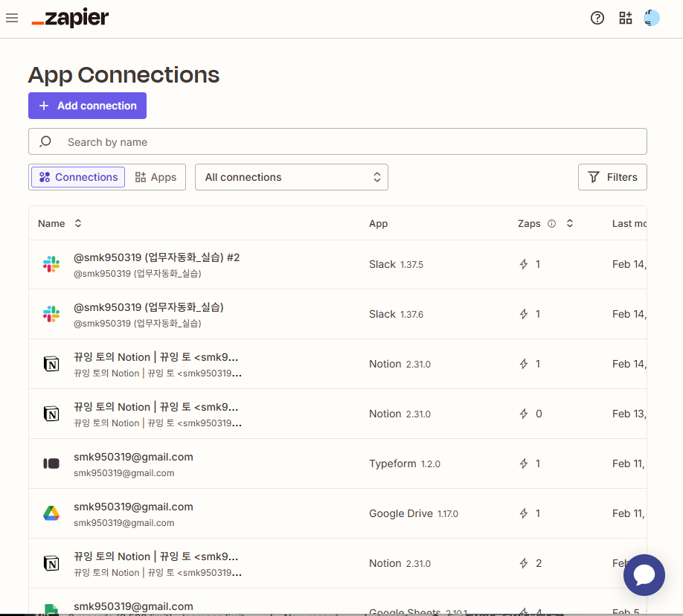Click the search magnifier icon

pyautogui.click(x=45, y=141)
